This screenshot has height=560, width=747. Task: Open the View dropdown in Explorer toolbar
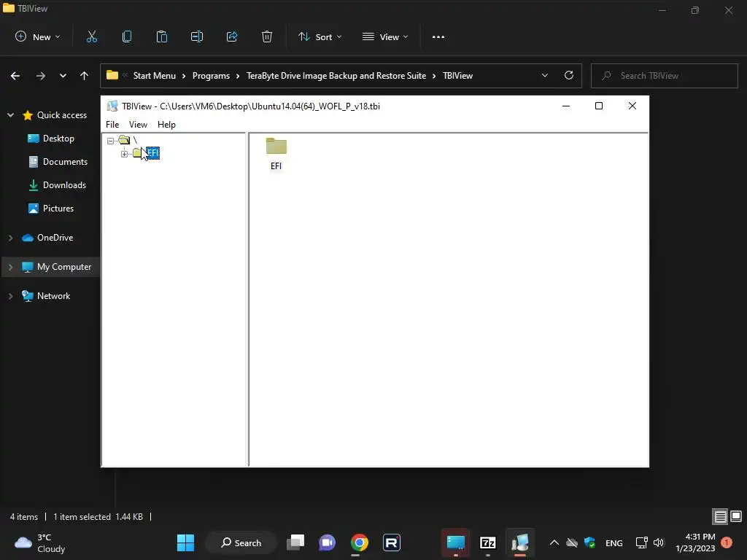(385, 36)
